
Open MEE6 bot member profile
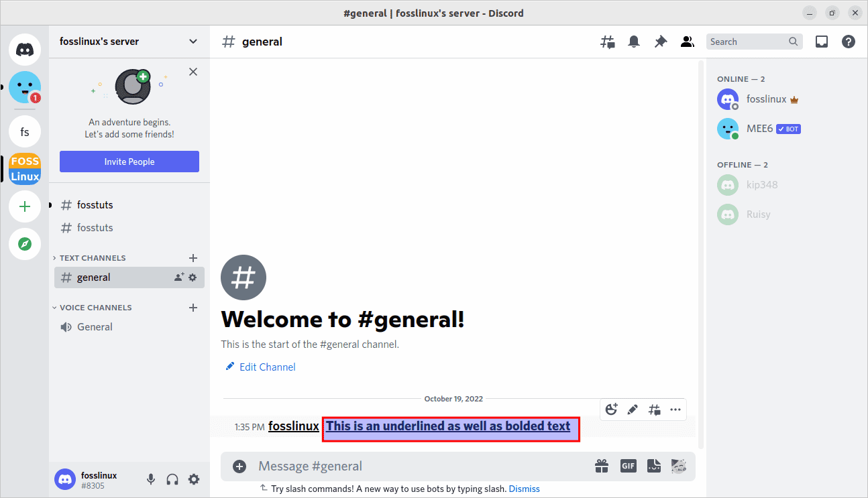coord(786,129)
